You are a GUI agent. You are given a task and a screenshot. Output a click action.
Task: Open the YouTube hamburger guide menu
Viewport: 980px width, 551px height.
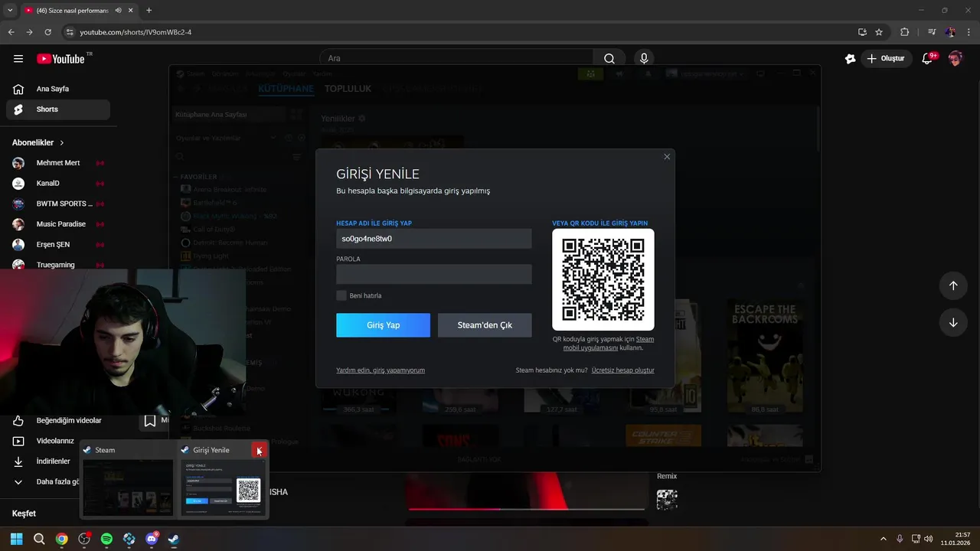18,59
